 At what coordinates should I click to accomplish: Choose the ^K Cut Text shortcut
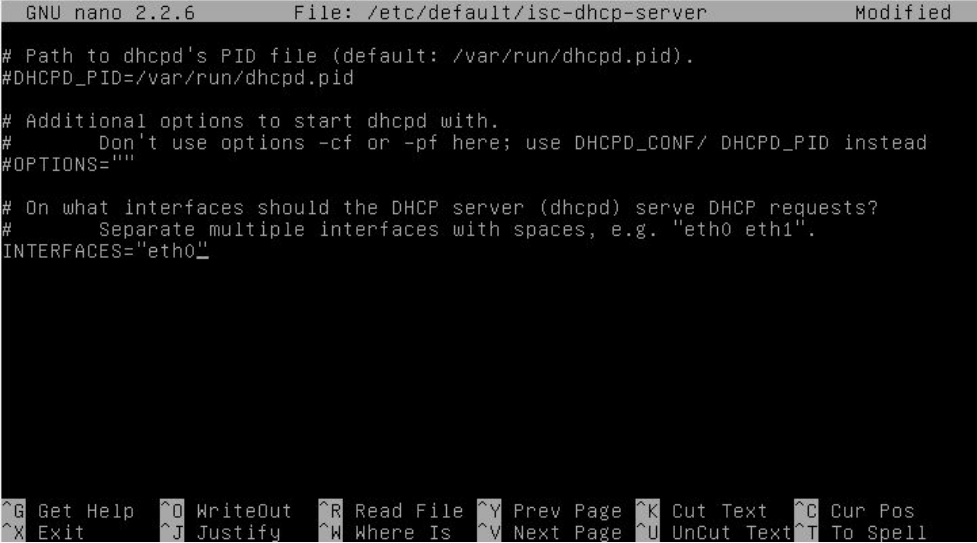click(702, 511)
